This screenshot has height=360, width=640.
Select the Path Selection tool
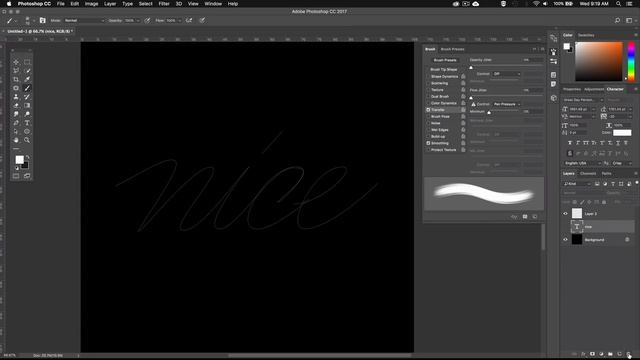16,131
